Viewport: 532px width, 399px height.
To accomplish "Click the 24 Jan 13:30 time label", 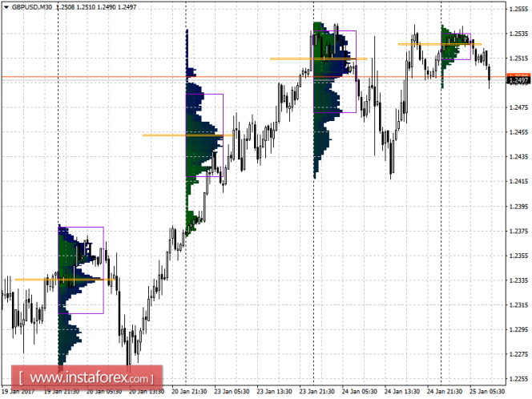I will [402, 392].
